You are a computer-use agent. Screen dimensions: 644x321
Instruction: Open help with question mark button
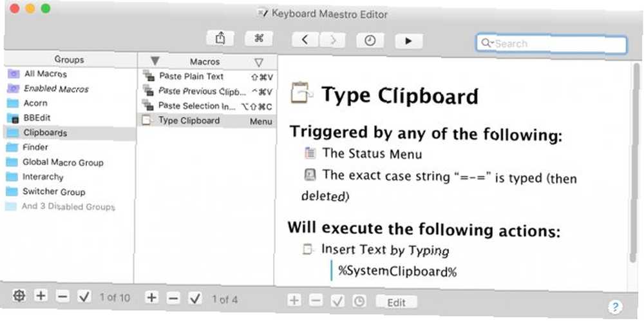pos(615,306)
